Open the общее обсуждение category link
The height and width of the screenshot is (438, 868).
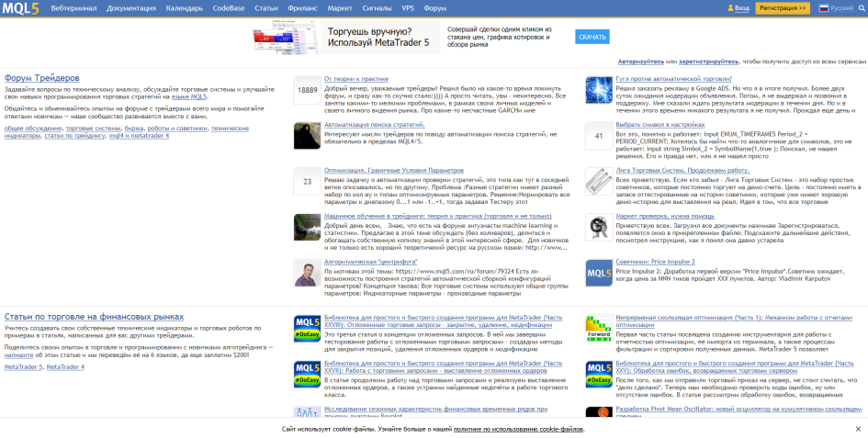click(x=33, y=129)
